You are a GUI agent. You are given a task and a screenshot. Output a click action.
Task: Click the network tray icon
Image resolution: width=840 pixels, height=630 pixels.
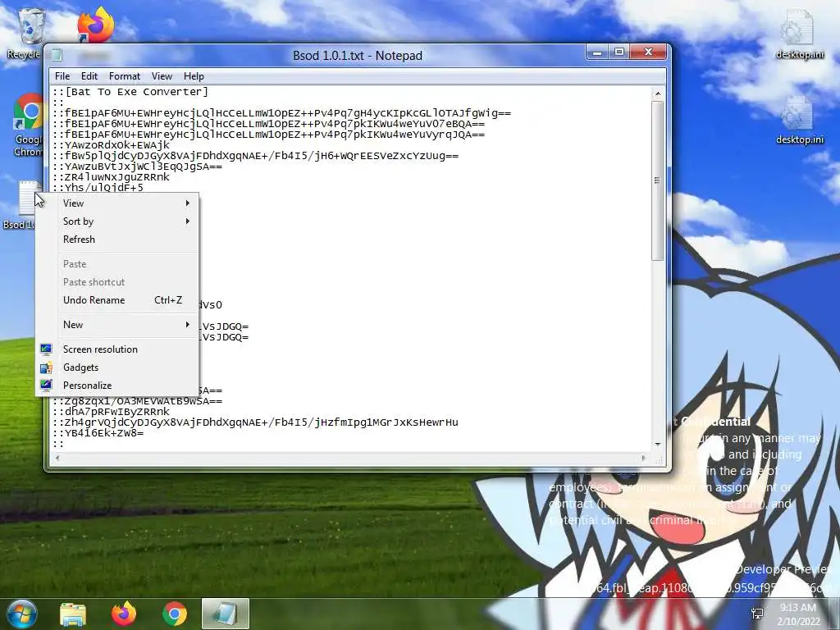tap(757, 614)
